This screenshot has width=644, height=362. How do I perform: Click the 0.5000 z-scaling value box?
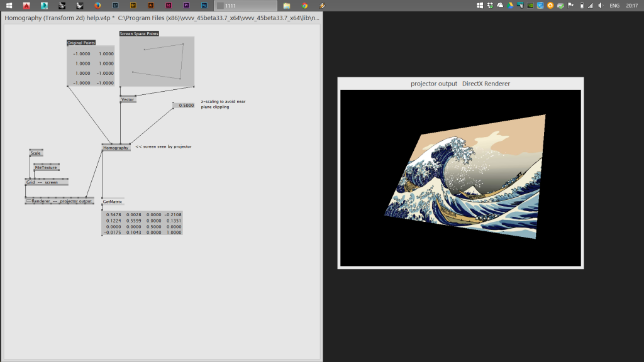click(184, 106)
